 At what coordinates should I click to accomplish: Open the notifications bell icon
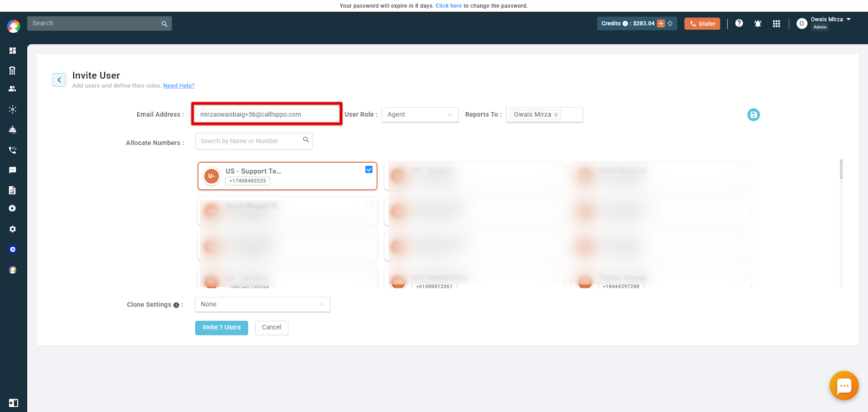(758, 24)
